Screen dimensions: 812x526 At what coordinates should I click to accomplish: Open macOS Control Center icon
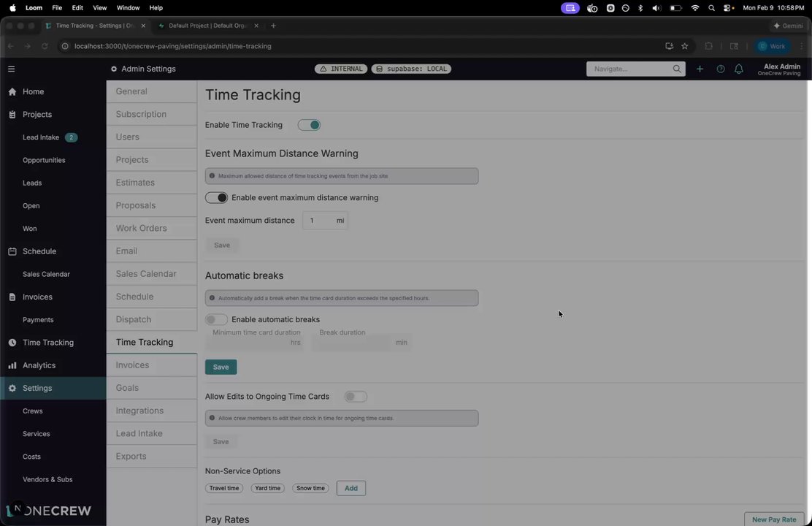pyautogui.click(x=729, y=8)
